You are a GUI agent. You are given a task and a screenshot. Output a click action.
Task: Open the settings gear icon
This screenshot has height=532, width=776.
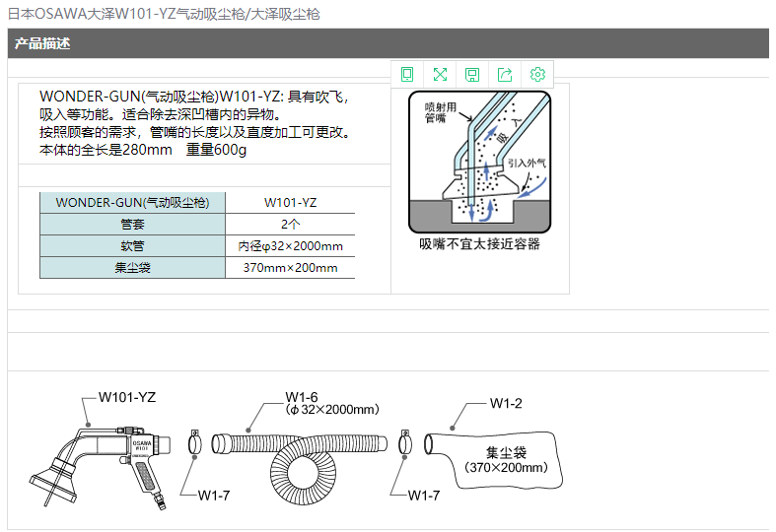coord(537,74)
